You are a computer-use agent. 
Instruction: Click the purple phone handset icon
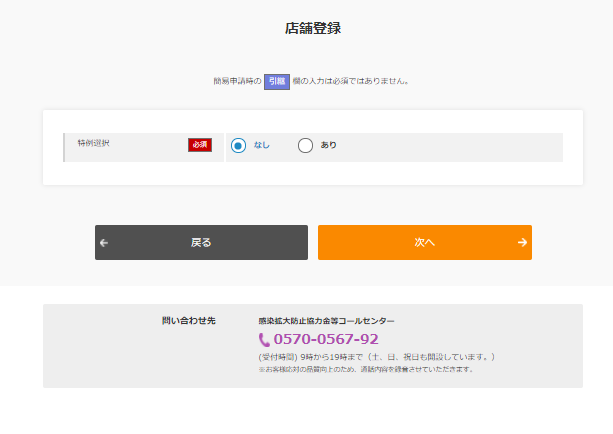click(x=264, y=340)
